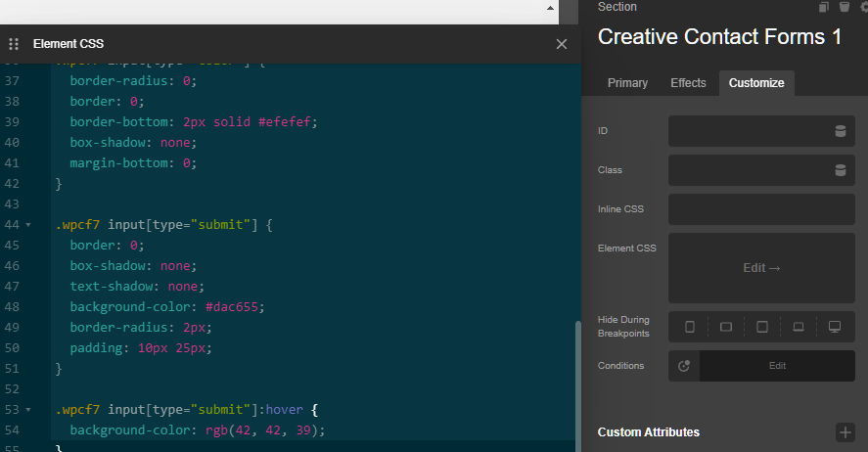Click the Conditions Edit button
Viewport: 868px width, 452px height.
click(x=777, y=366)
